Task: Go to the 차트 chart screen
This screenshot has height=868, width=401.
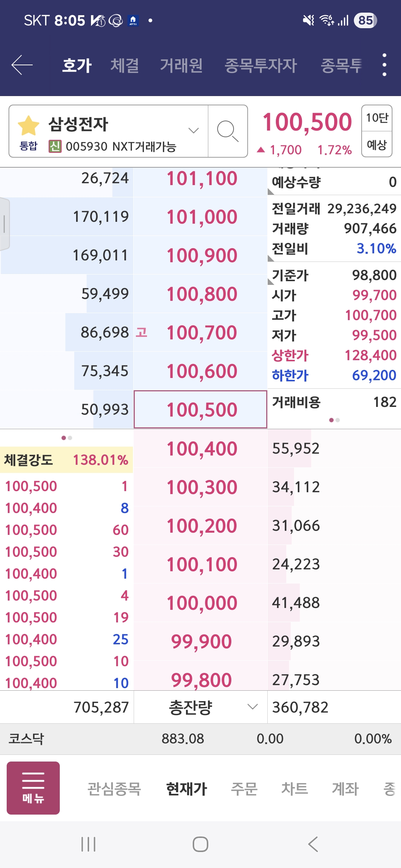Action: pyautogui.click(x=294, y=789)
